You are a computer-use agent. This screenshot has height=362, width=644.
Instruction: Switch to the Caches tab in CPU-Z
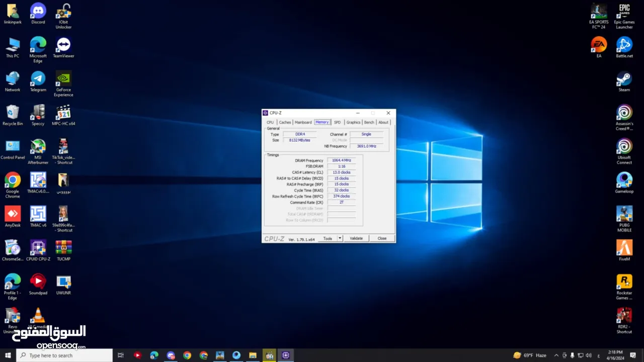(285, 122)
